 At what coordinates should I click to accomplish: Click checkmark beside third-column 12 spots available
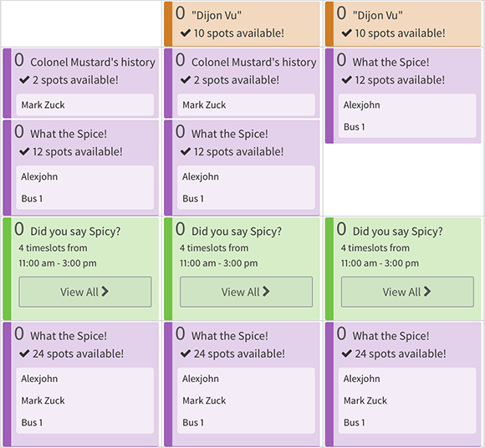point(346,80)
